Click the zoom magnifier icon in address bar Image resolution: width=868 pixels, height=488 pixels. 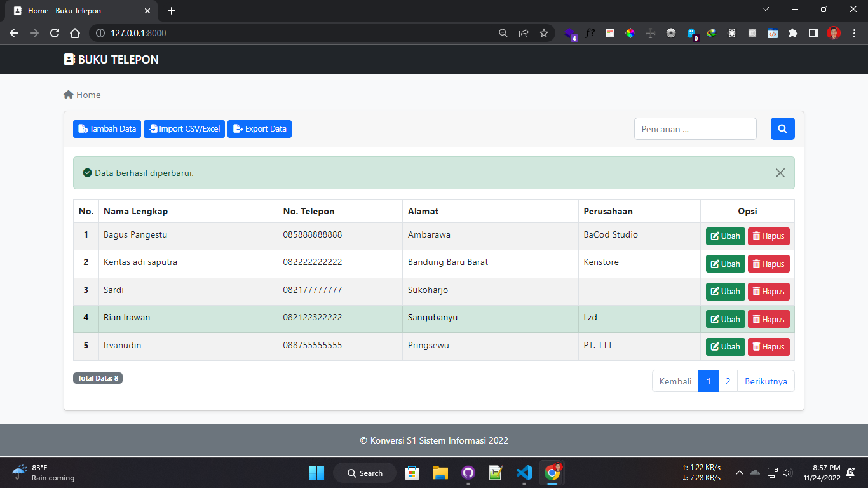tap(503, 33)
